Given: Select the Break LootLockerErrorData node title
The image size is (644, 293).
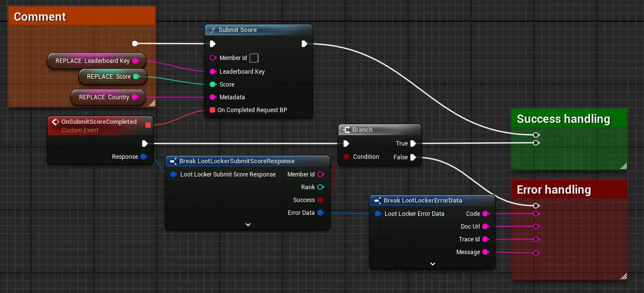Looking at the screenshot, I should [423, 200].
